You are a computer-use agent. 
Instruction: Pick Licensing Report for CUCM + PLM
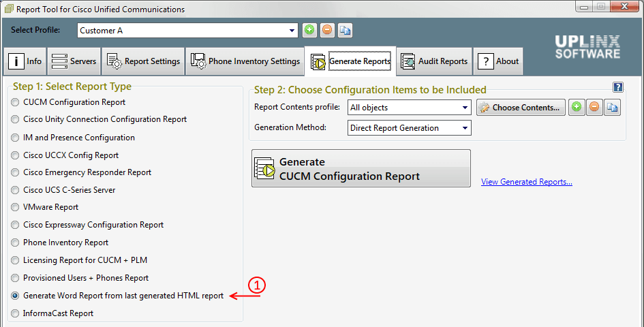(79, 260)
